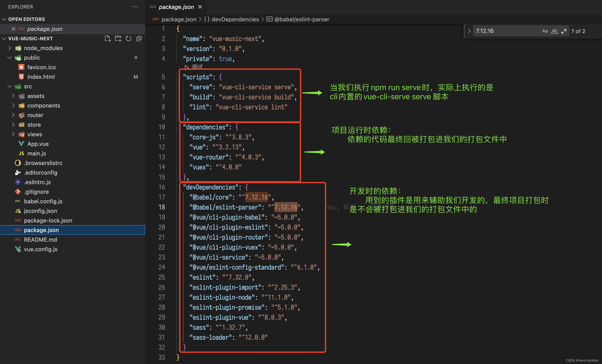Toggle Use Regular Expression in find widget
This screenshot has width=602, height=364.
[x=564, y=31]
